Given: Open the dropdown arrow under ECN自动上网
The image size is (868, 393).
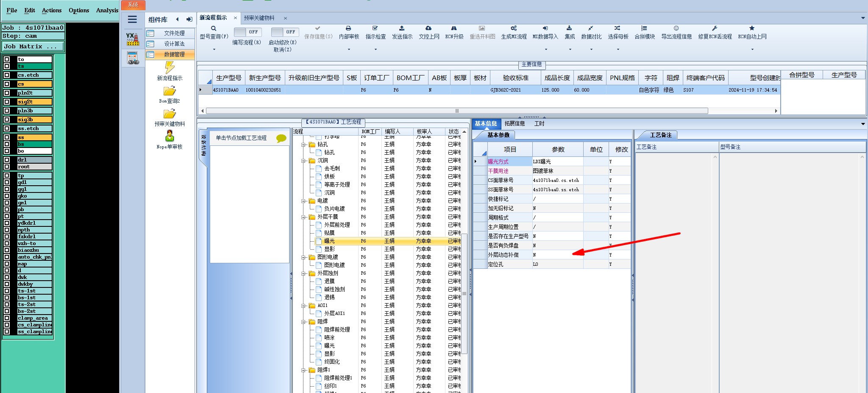Looking at the screenshot, I should point(752,50).
